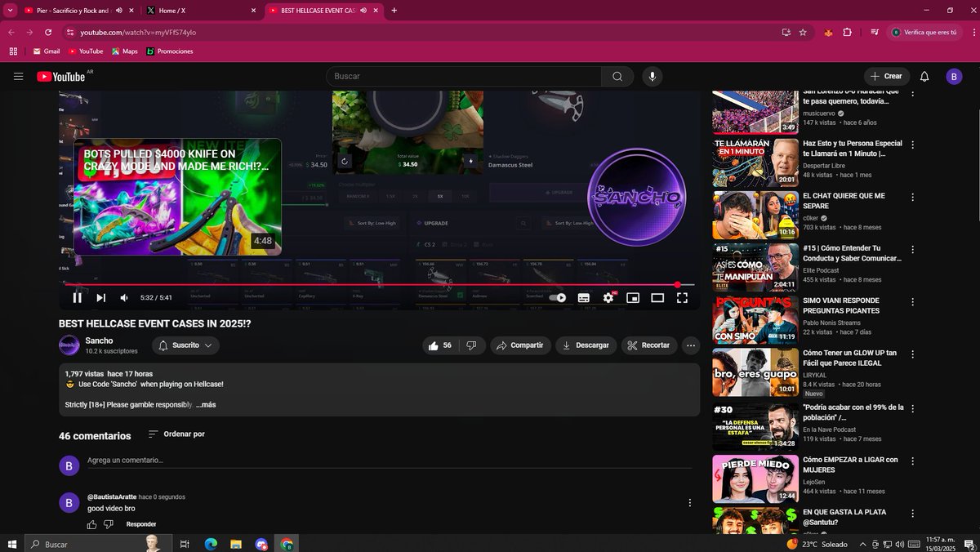Click the Recortar clip button
The width and height of the screenshot is (980, 552).
649,345
